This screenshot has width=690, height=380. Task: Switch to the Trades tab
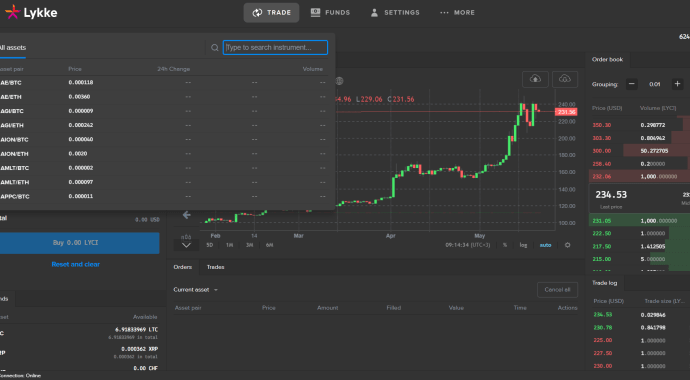point(216,267)
